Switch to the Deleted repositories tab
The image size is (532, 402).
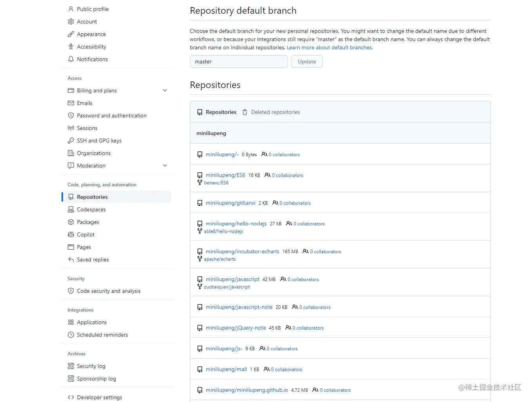[275, 112]
